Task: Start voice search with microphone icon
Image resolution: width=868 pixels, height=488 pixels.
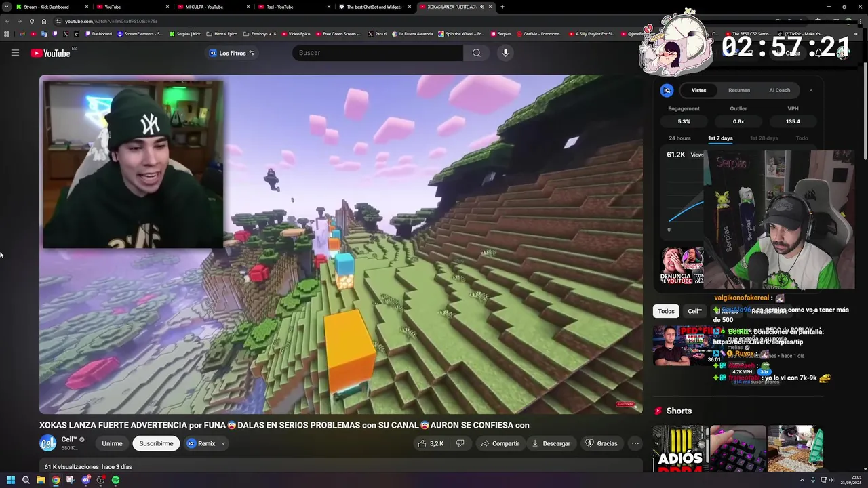Action: pos(505,53)
